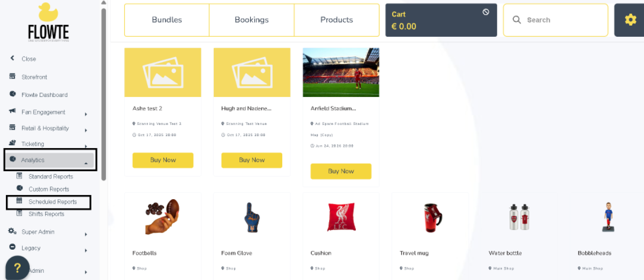This screenshot has height=280, width=644.
Task: Click the clear cart icon
Action: pyautogui.click(x=486, y=12)
